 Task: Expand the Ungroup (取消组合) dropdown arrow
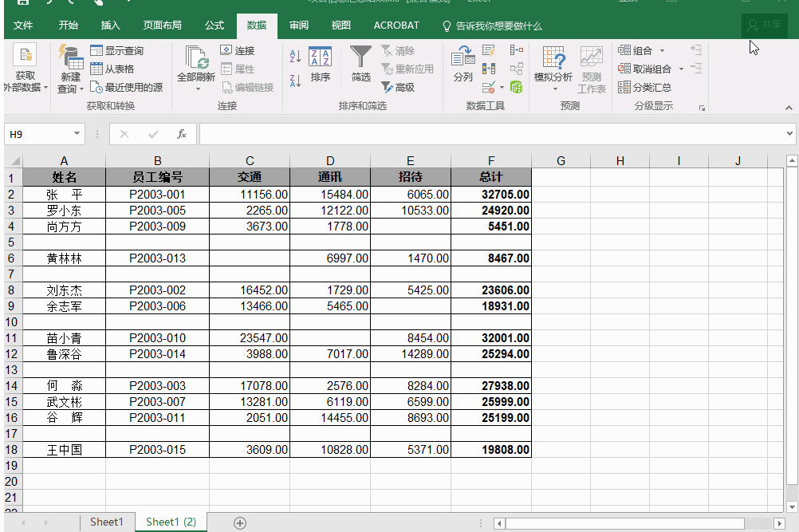coord(681,69)
